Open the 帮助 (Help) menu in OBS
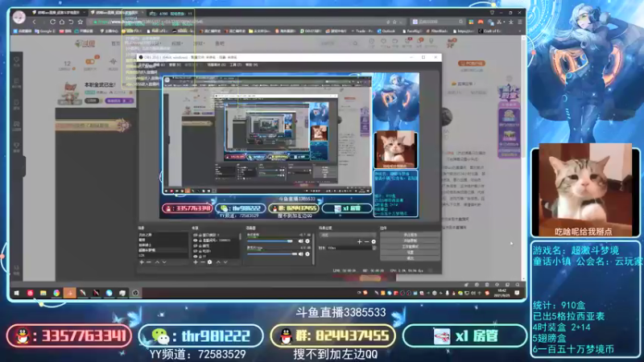Viewport: 644px width, 362px height. click(251, 65)
